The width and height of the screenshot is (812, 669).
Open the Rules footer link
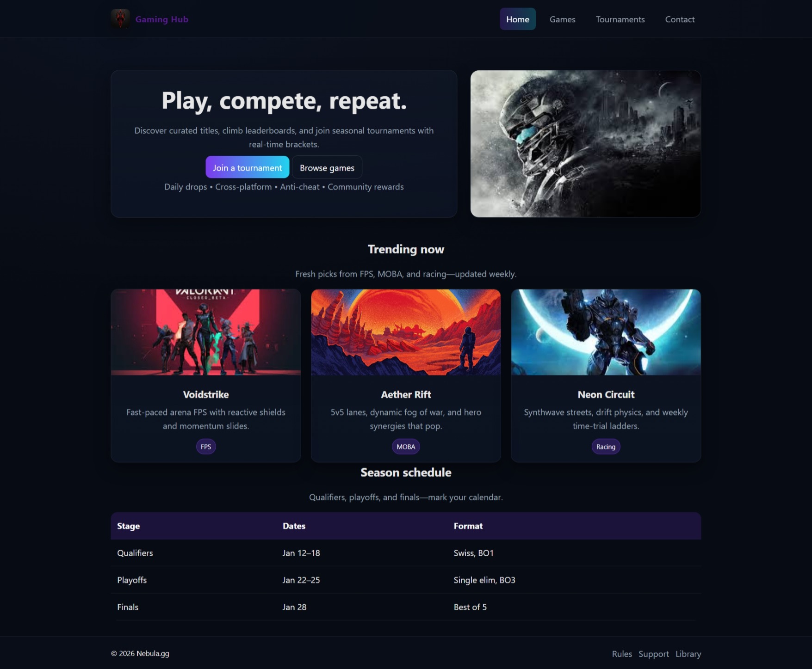point(622,654)
